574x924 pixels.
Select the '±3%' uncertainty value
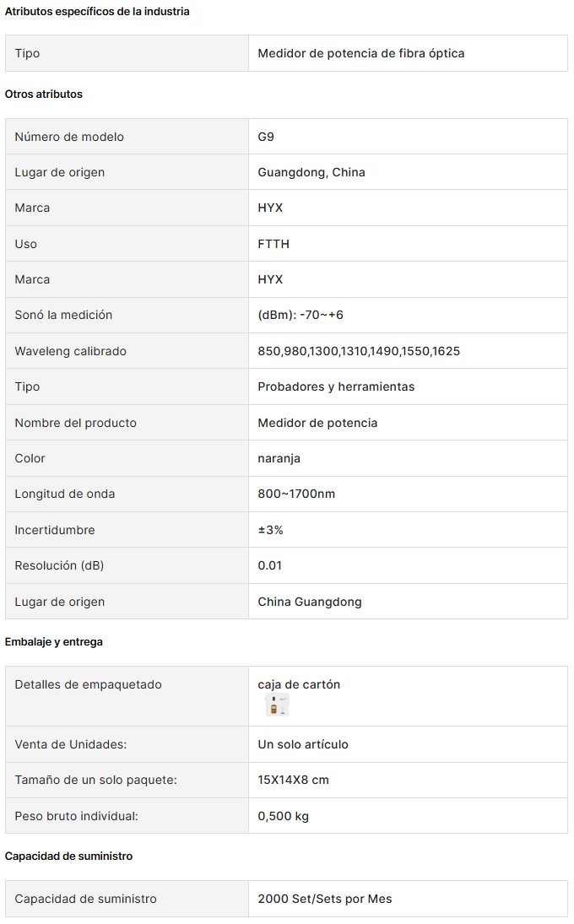[270, 530]
